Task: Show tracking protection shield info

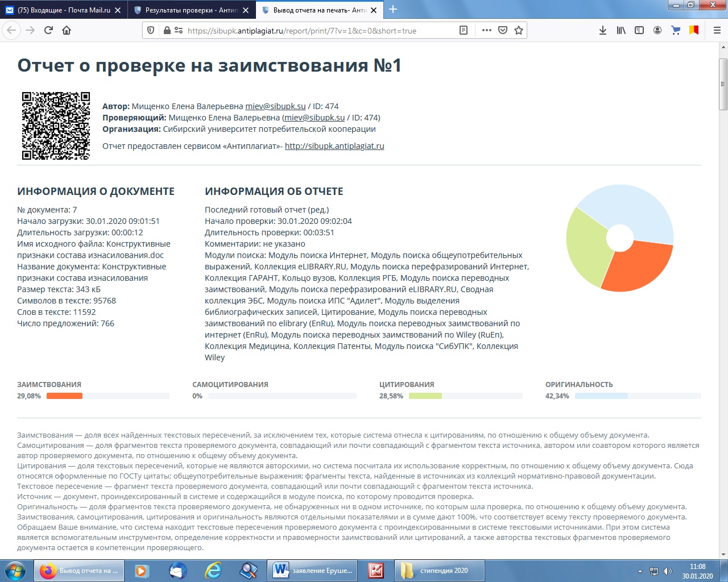Action: tap(151, 31)
